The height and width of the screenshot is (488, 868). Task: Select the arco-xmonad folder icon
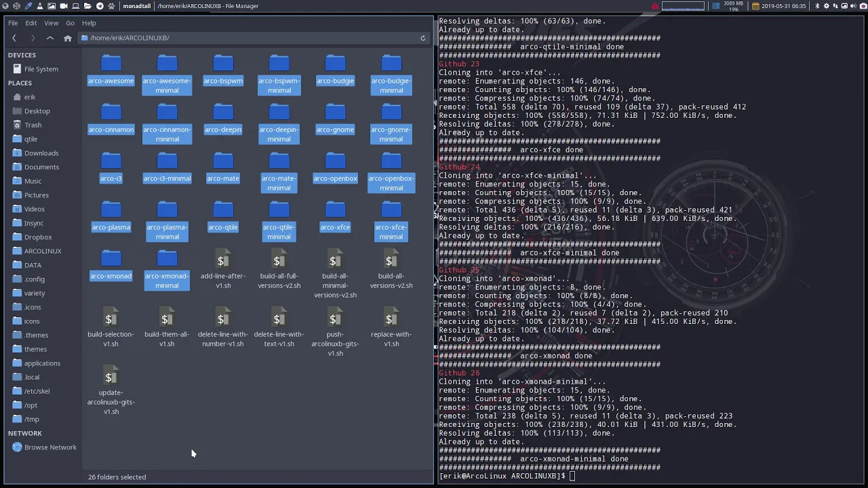tap(111, 259)
